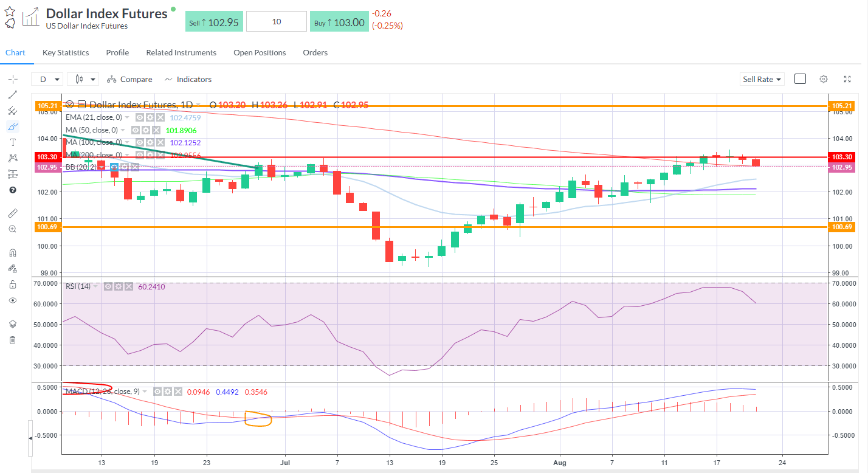This screenshot has height=473, width=868.
Task: Add instrument to favorites star icon
Action: click(10, 12)
